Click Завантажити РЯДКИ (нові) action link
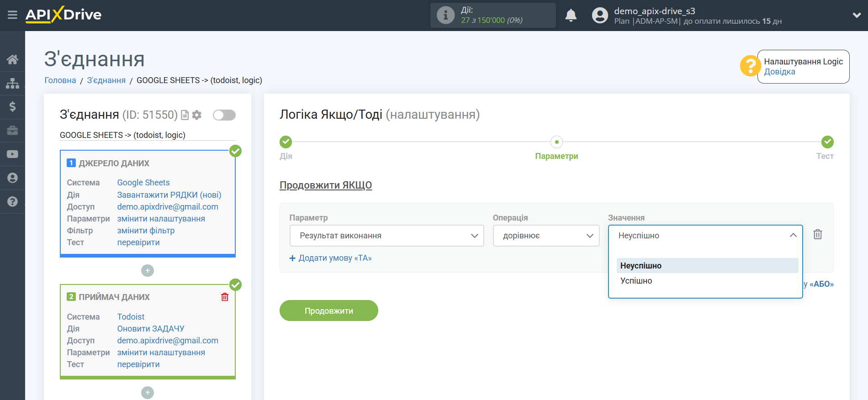The width and height of the screenshot is (868, 400). pyautogui.click(x=169, y=195)
